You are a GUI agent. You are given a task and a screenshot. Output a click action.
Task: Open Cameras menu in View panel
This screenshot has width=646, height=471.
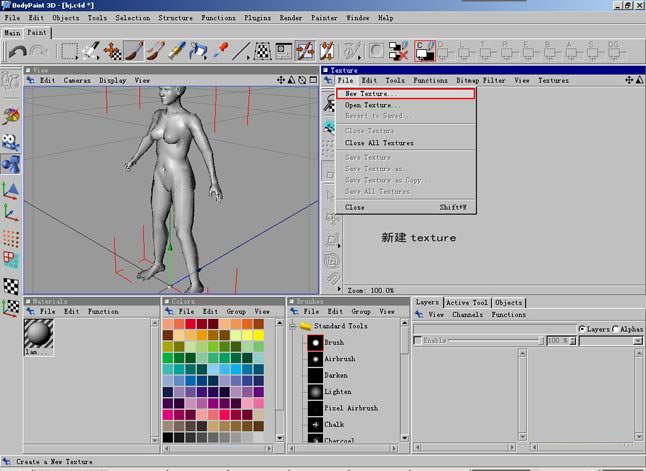pos(77,80)
